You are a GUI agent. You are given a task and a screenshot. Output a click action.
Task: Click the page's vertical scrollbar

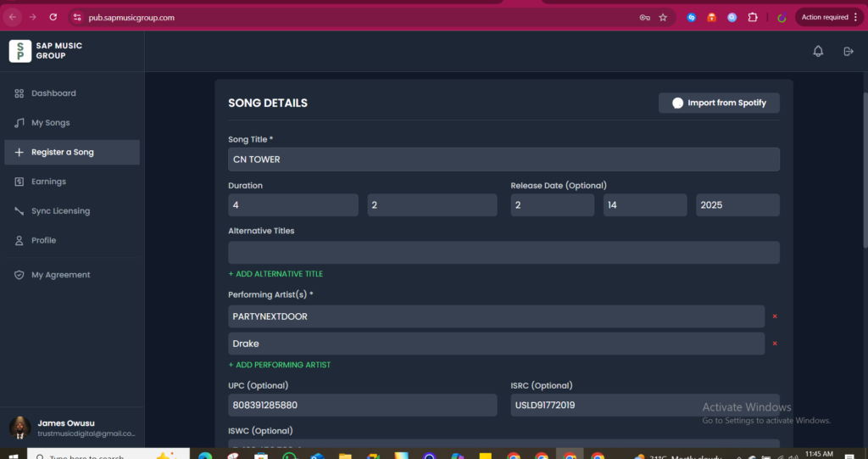click(x=865, y=170)
